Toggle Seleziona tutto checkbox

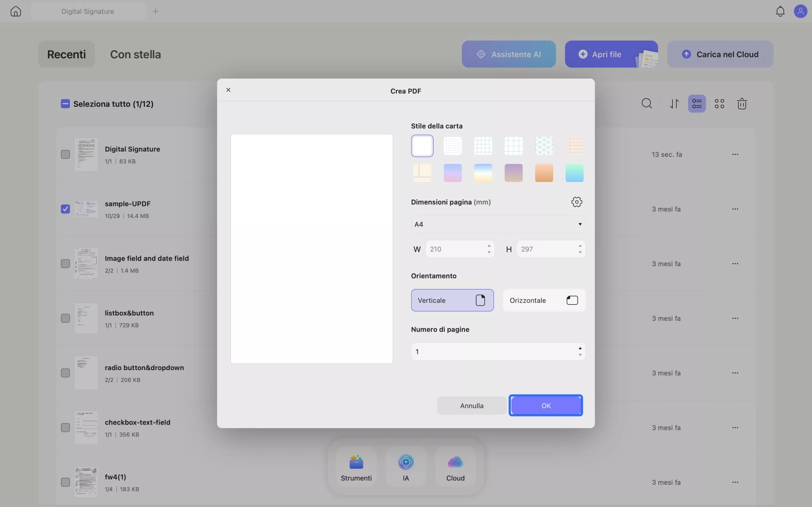point(65,104)
